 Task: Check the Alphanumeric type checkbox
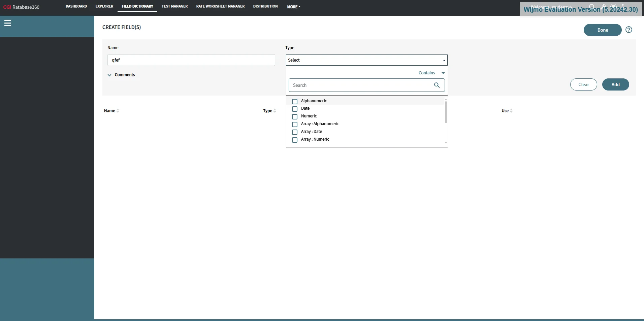295,102
